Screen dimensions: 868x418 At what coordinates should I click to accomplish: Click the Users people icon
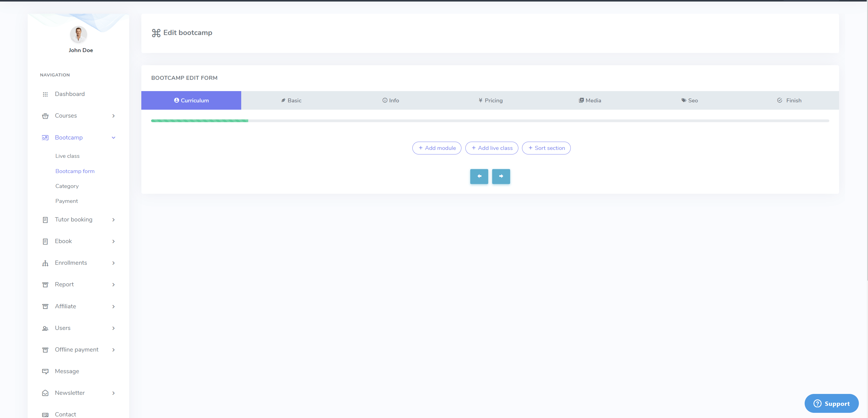45,328
